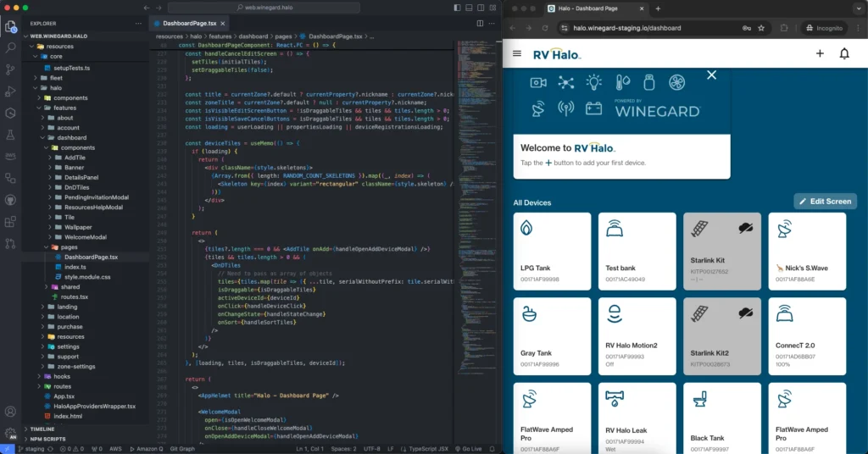The width and height of the screenshot is (868, 454).
Task: Bookmark the page with the star icon
Action: (761, 28)
